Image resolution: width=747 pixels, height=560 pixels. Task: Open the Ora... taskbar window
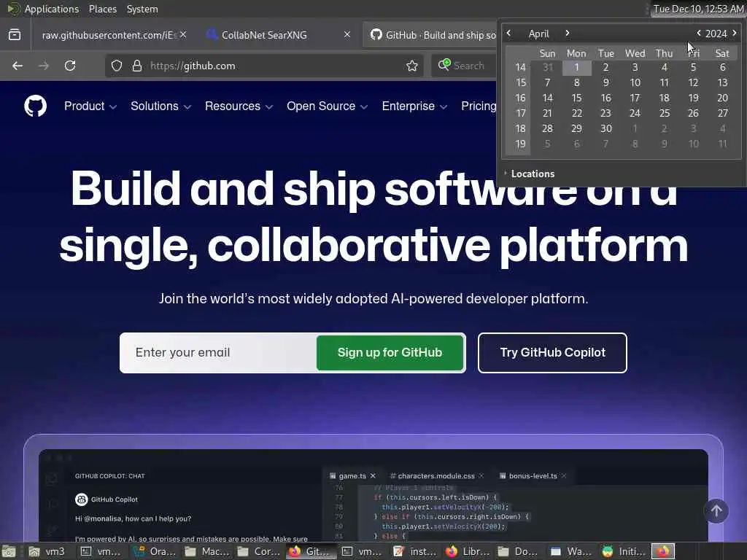155,551
